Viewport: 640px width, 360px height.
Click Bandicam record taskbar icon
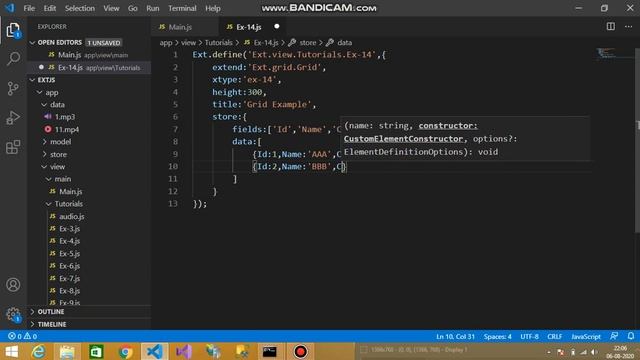pos(300,351)
